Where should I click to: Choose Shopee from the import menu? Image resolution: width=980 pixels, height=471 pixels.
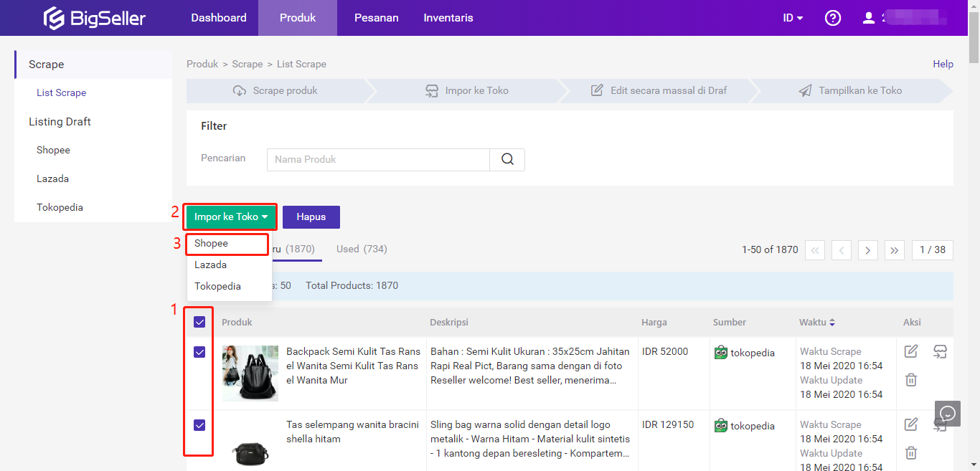pos(228,244)
